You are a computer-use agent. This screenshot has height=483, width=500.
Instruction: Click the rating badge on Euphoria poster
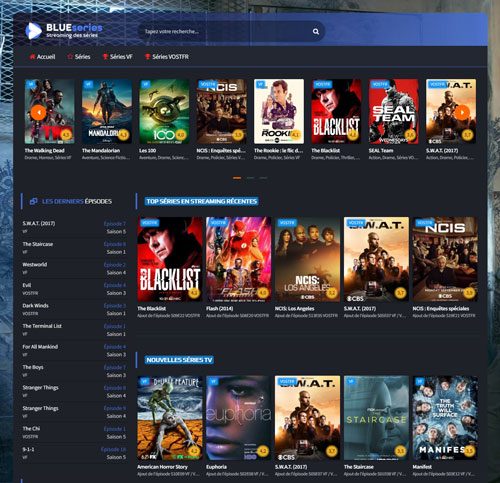point(263,451)
